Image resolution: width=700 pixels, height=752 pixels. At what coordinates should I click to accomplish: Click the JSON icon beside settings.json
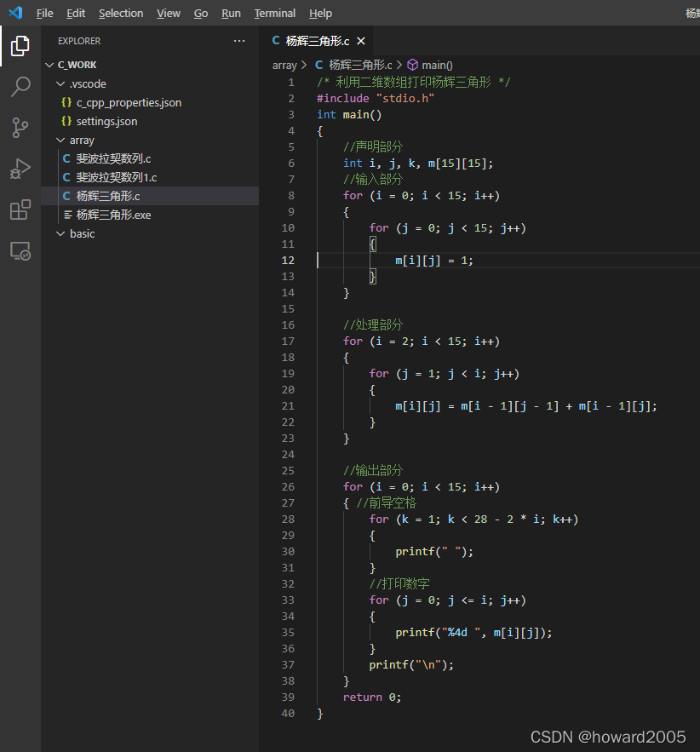coord(66,121)
